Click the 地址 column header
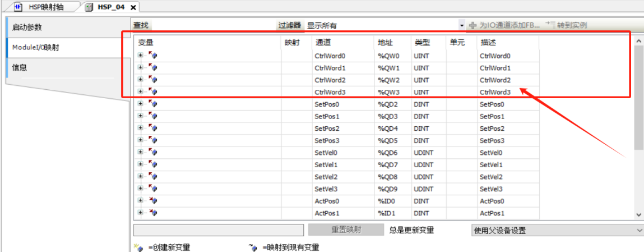The width and height of the screenshot is (644, 252). (x=393, y=42)
